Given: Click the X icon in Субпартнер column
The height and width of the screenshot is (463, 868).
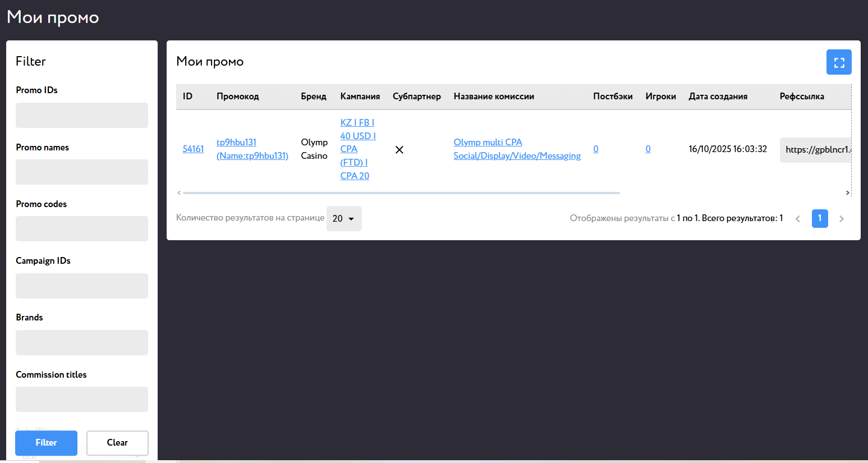Looking at the screenshot, I should click(x=399, y=150).
